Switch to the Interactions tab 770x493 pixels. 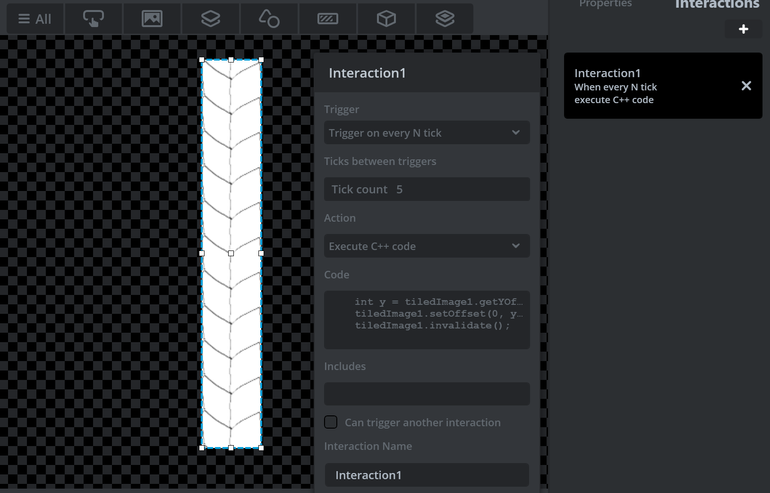(x=717, y=4)
